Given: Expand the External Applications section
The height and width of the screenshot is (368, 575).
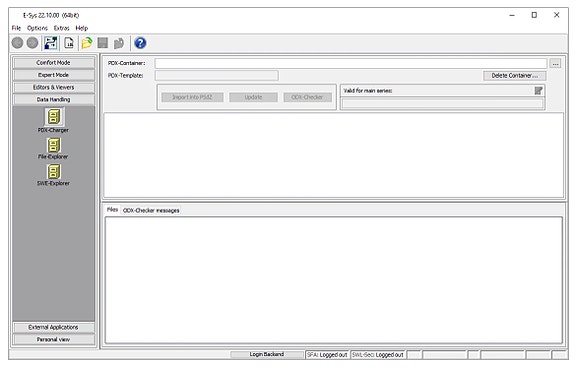Looking at the screenshot, I should pos(54,327).
